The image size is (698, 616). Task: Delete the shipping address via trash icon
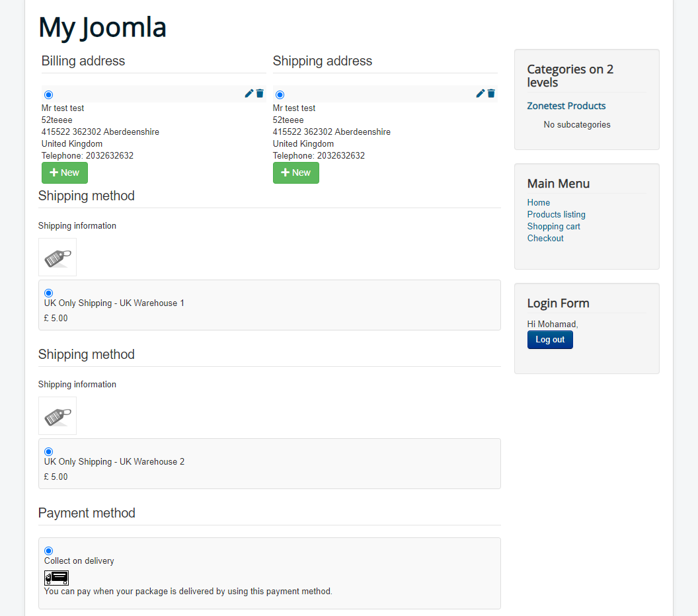click(x=491, y=94)
